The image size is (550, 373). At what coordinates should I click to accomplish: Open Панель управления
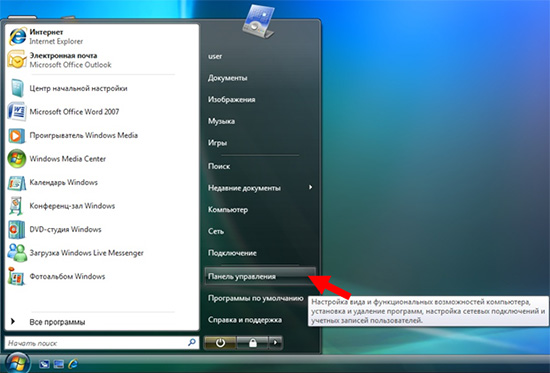260,277
